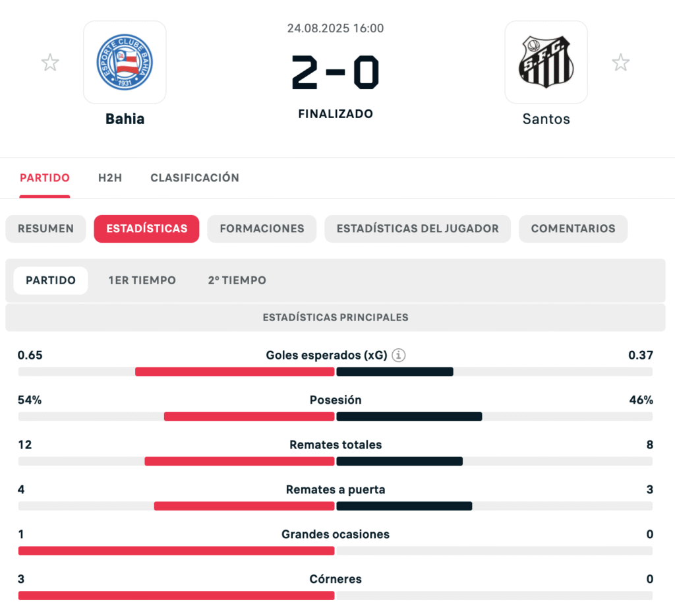View the FORMACIONES section
Viewport: 675px width, 616px height.
[x=262, y=229]
